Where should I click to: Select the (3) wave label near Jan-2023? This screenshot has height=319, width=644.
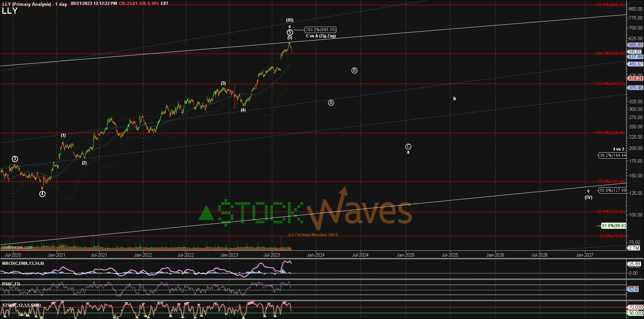(223, 83)
